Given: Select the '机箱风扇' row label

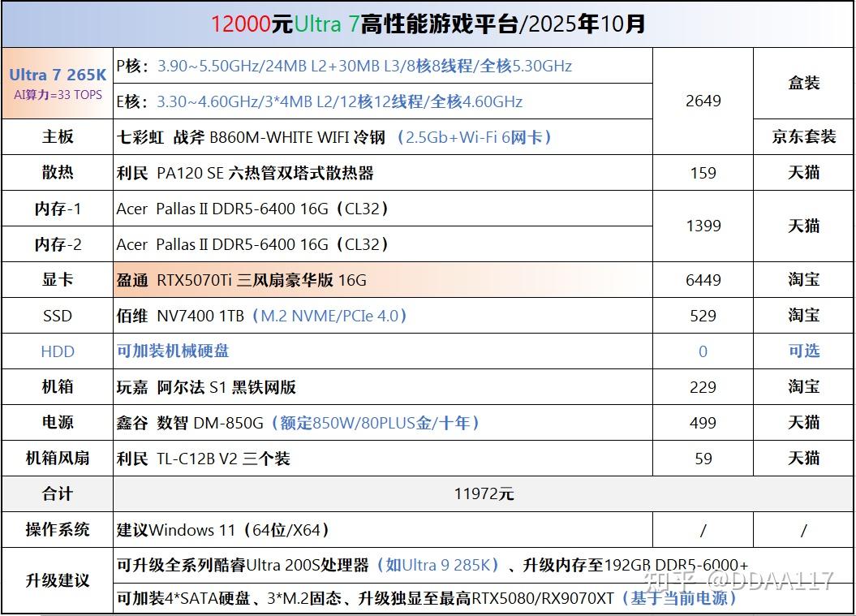Looking at the screenshot, I should [58, 459].
